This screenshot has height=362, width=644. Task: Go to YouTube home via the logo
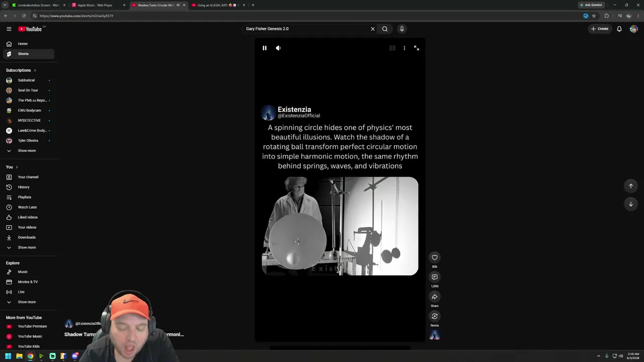pyautogui.click(x=30, y=29)
